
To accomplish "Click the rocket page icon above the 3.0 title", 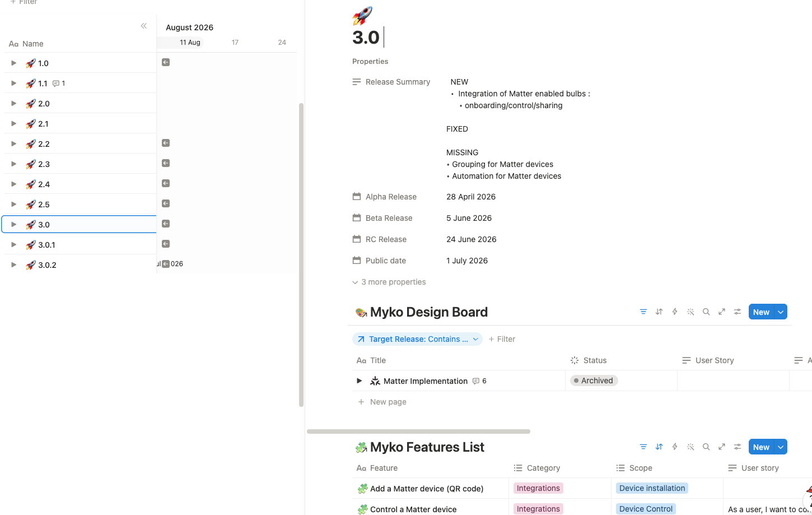I will 362,16.
